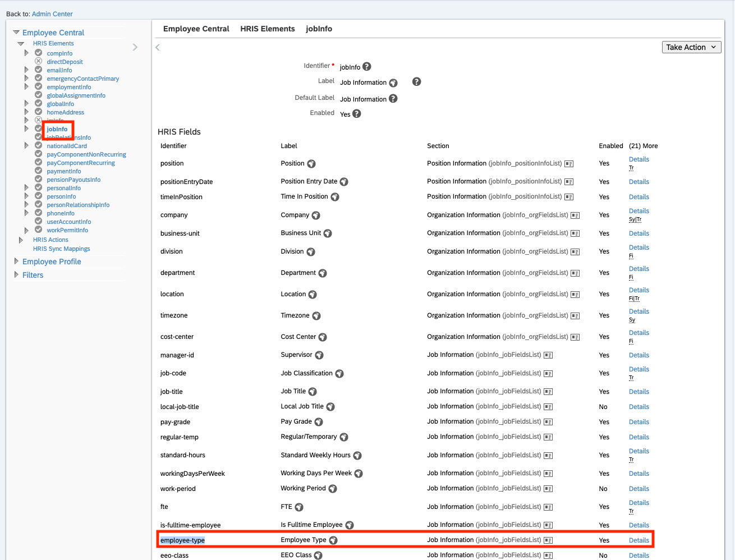Expand the compInfo tree node

[26, 53]
